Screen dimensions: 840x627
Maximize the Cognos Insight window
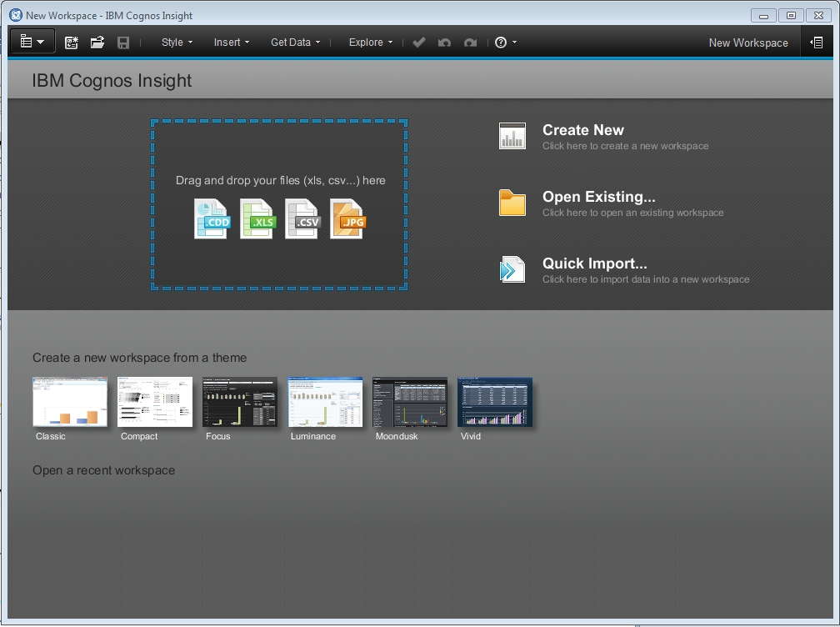(x=791, y=16)
